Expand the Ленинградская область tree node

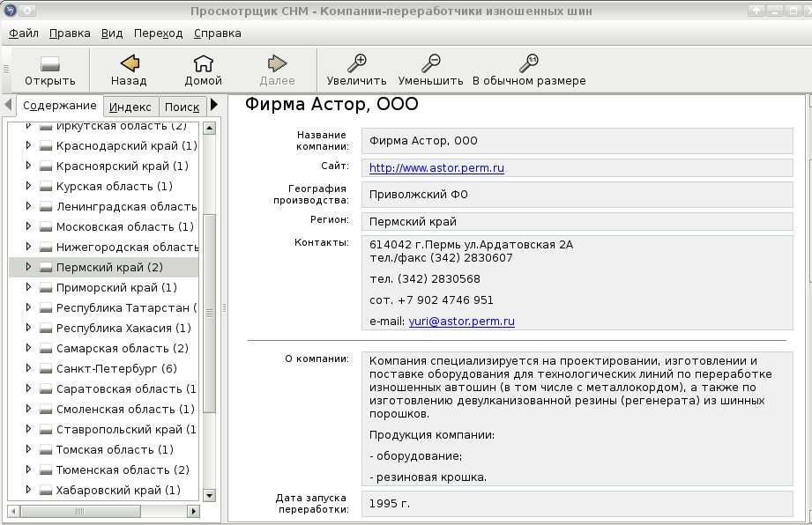pos(28,206)
